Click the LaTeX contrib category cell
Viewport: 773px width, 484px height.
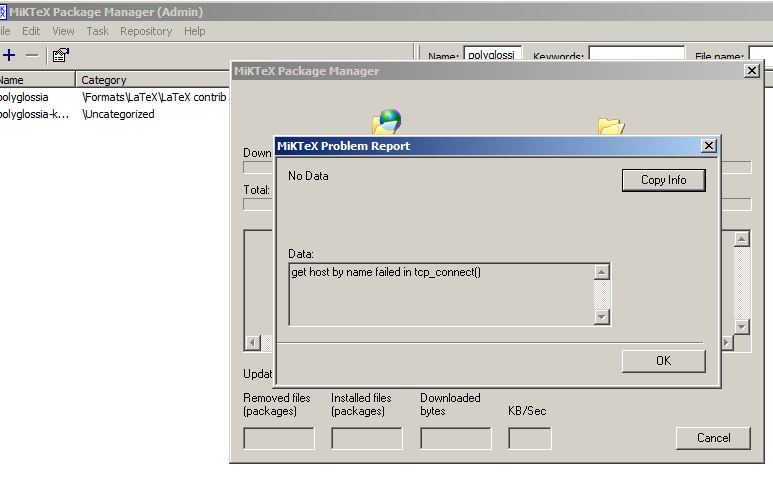coord(154,97)
